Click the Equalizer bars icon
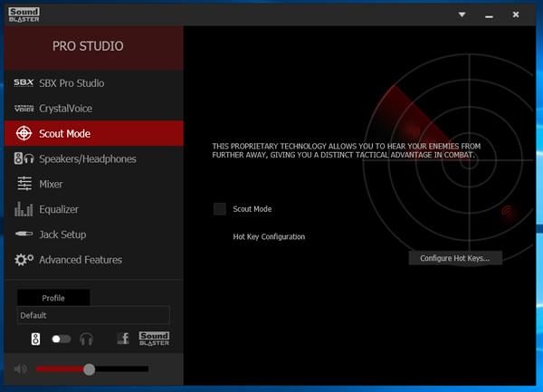The width and height of the screenshot is (543, 392). pyautogui.click(x=24, y=209)
